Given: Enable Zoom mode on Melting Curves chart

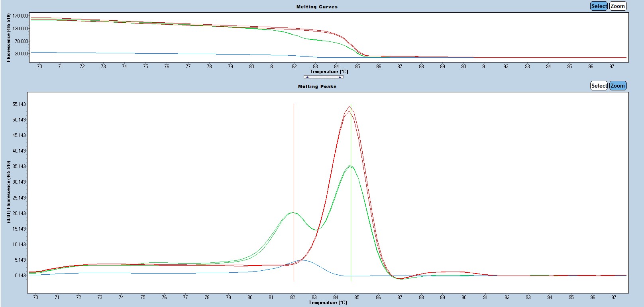Looking at the screenshot, I should pos(618,6).
